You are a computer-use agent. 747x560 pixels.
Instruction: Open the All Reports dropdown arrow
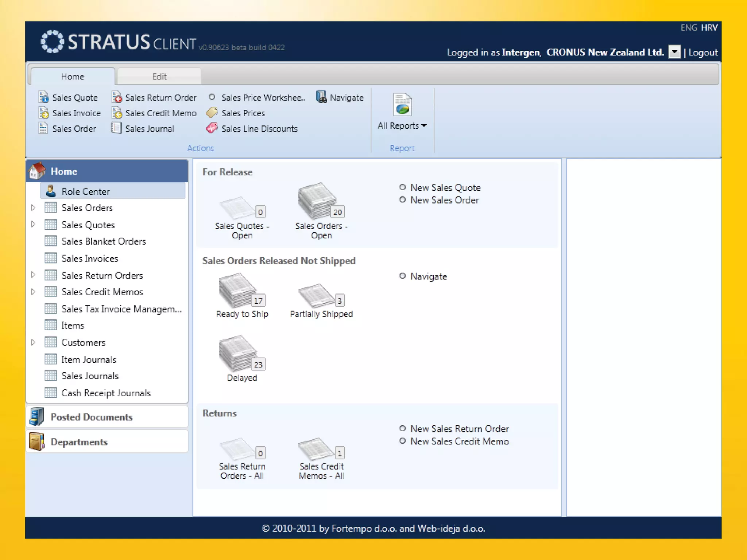(x=424, y=125)
